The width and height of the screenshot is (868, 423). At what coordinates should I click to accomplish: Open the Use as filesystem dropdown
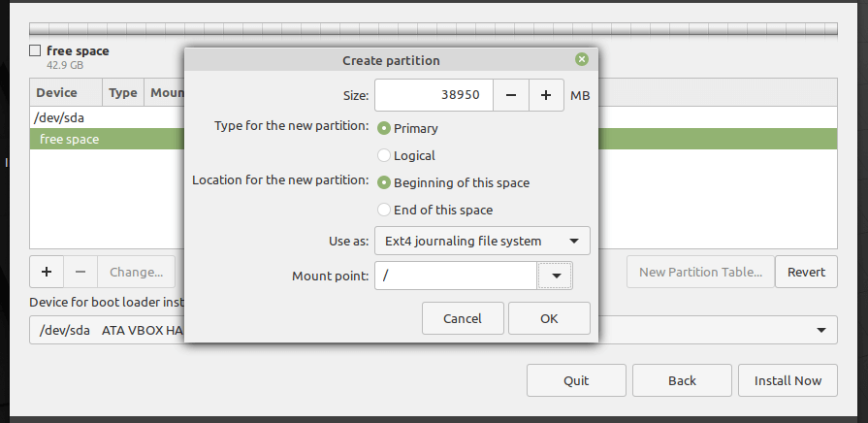482,241
